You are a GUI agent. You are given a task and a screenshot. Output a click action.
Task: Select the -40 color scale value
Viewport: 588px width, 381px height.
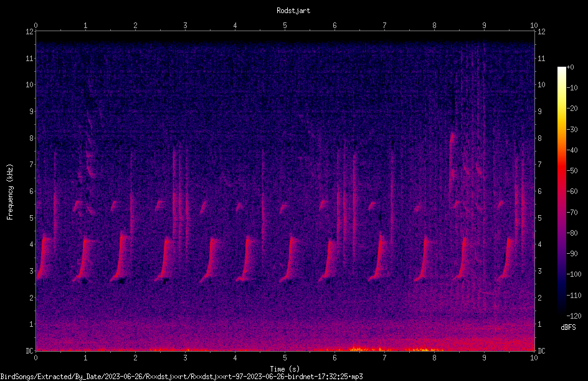click(572, 150)
